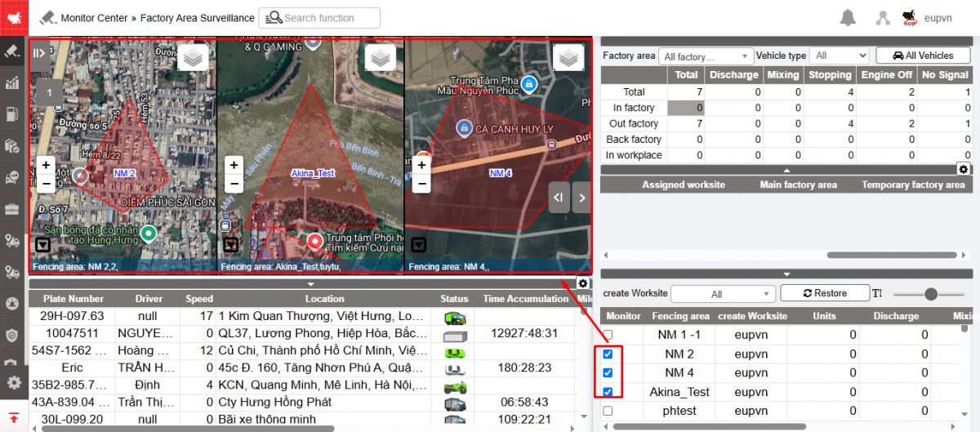Adjust the text size slider
The image size is (980, 432).
[931, 294]
